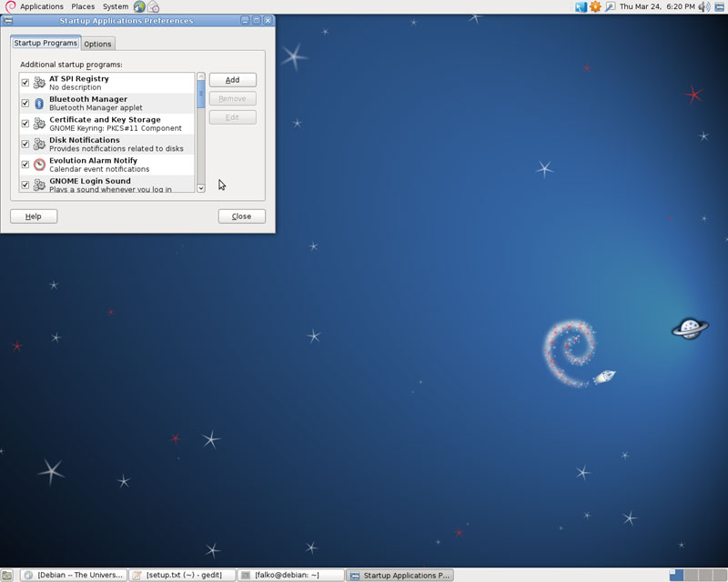
Task: Click the date and time clock
Action: pos(657,6)
